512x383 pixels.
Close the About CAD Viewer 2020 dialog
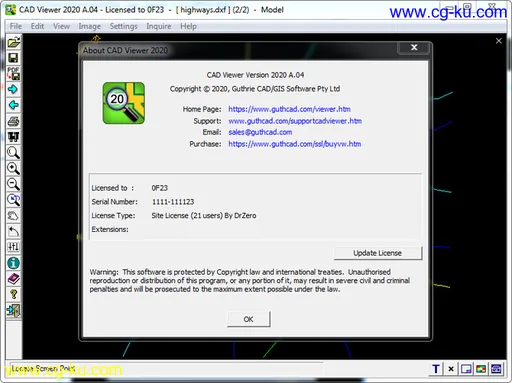click(x=414, y=47)
